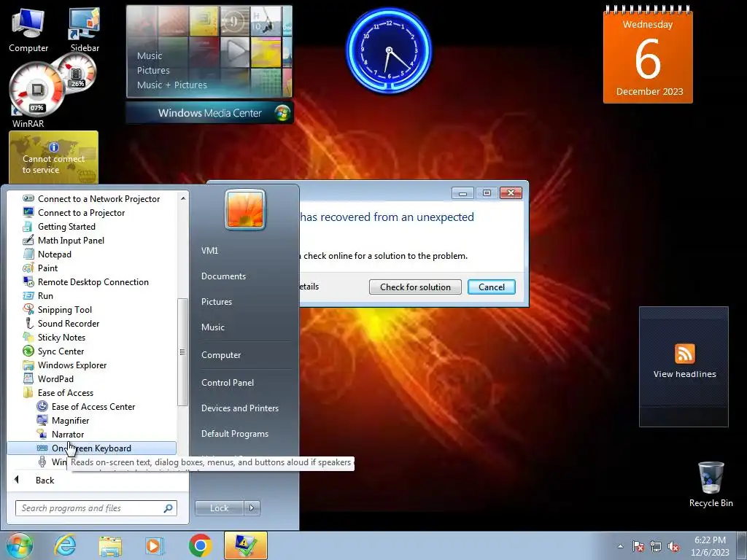Select Music + Pictures in Media Center gadget
Screen dimensions: 747x560
pos(172,85)
